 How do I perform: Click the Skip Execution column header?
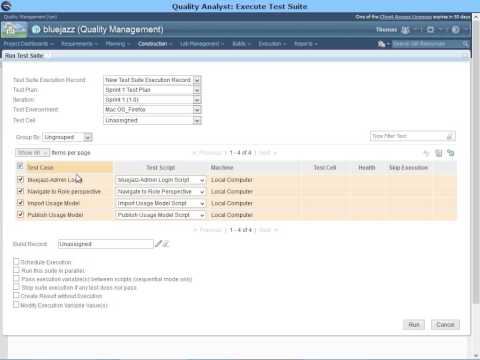coord(408,167)
